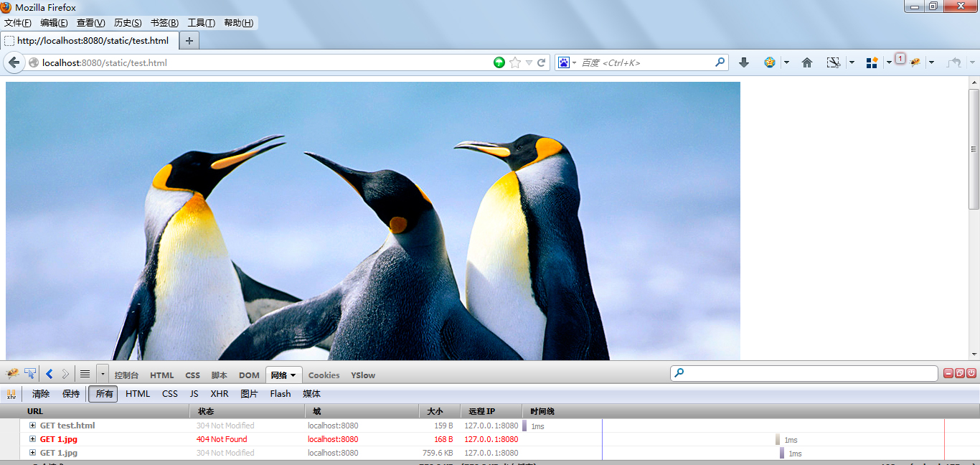Click the Firebug bug icon in the panel toolbar
The width and height of the screenshot is (980, 465).
[x=11, y=374]
